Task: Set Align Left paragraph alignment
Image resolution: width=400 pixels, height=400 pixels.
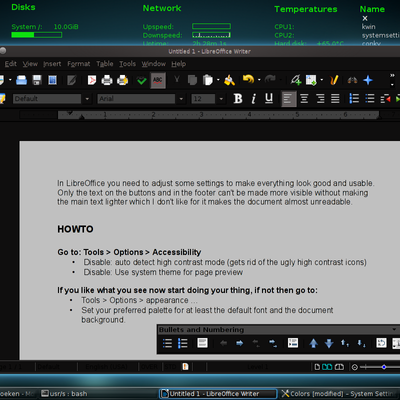Action: tap(289, 99)
